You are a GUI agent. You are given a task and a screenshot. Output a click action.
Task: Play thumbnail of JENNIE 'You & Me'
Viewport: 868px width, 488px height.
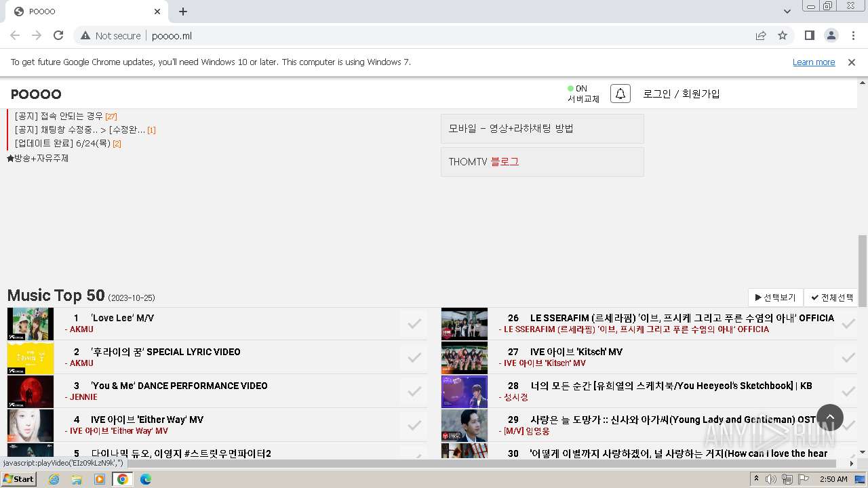[x=31, y=391]
